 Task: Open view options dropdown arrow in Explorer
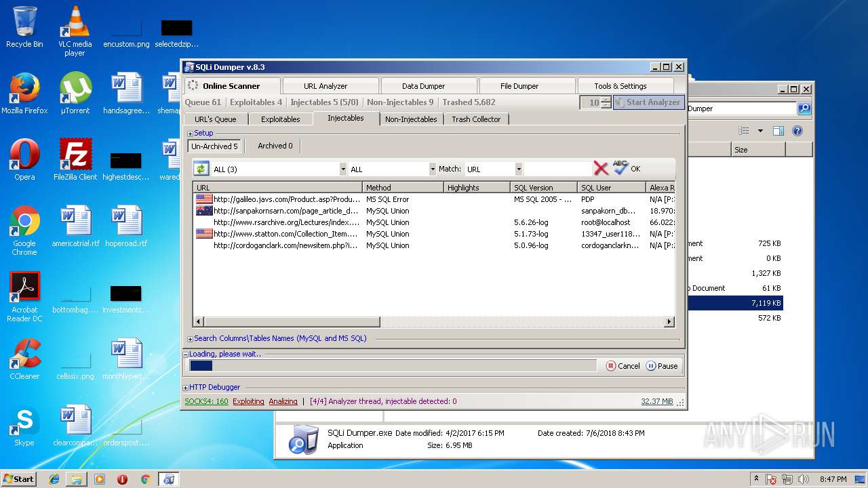click(760, 131)
